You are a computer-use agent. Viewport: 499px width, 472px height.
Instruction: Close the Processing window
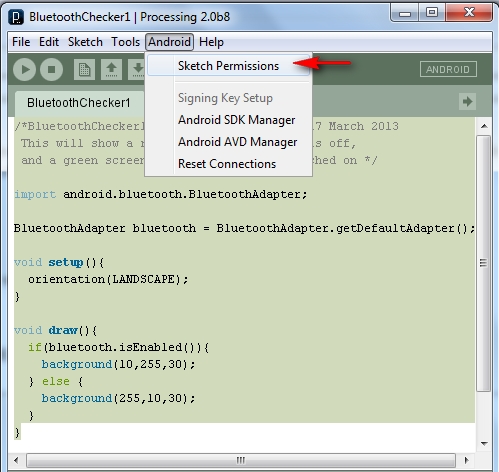[469, 13]
